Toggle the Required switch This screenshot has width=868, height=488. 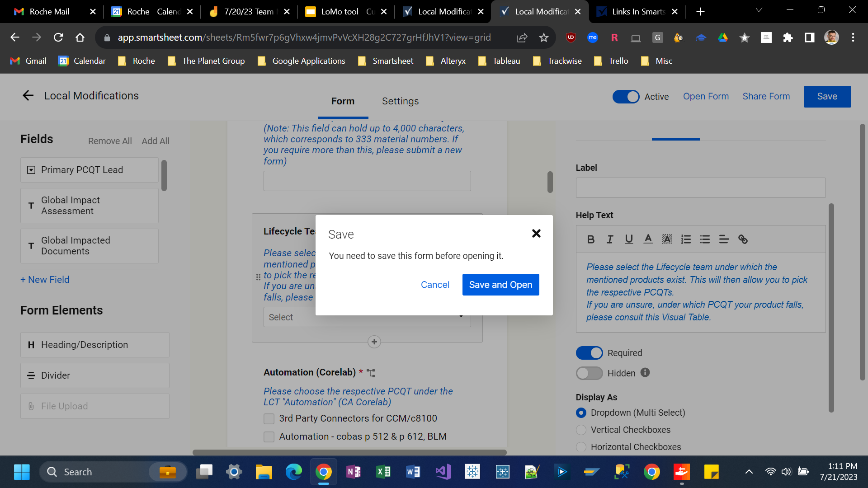pyautogui.click(x=589, y=353)
